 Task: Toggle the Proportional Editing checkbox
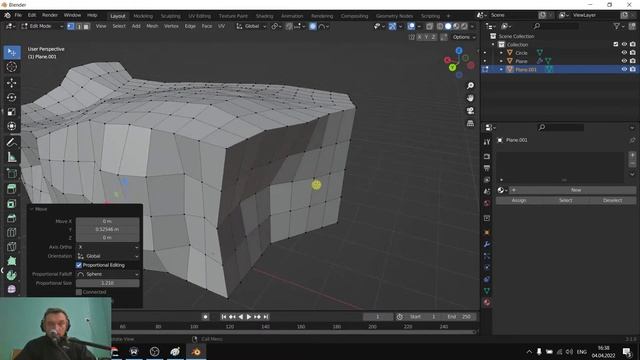click(x=79, y=265)
